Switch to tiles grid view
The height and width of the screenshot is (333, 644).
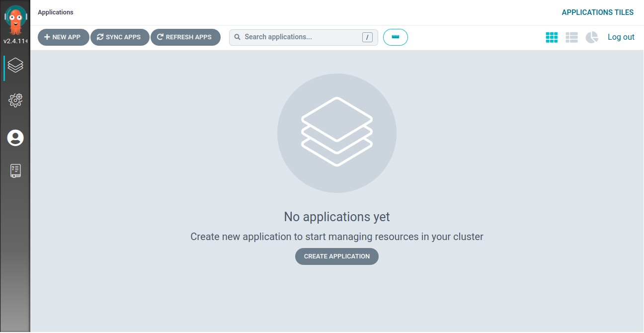(x=552, y=37)
